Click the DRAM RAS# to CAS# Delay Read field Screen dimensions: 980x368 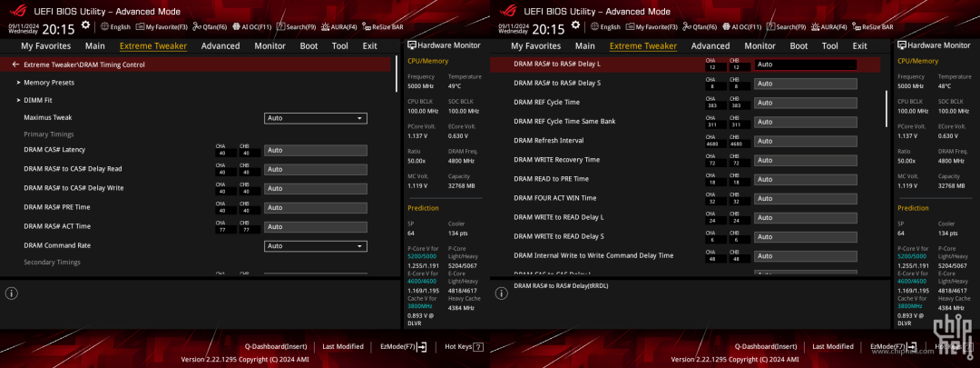[316, 169]
